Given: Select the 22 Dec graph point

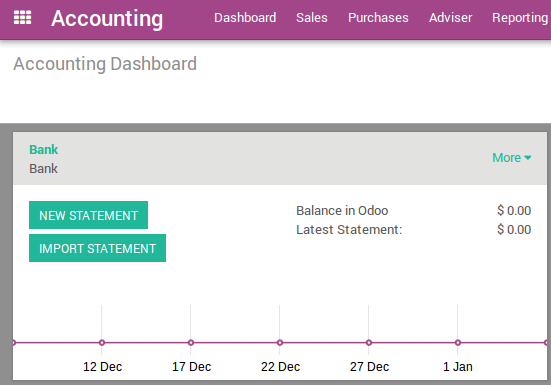Looking at the screenshot, I should [280, 342].
